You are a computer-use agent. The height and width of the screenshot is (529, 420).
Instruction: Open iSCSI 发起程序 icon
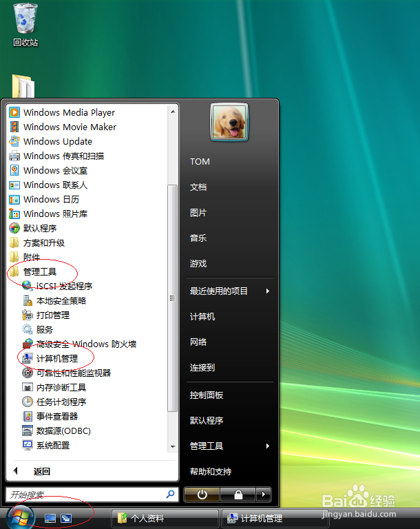point(28,286)
